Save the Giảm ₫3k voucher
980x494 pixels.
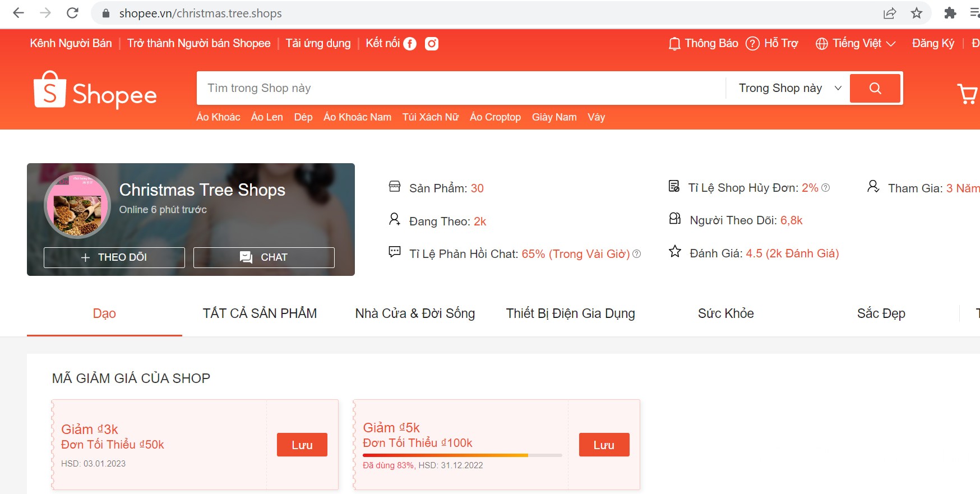[302, 445]
